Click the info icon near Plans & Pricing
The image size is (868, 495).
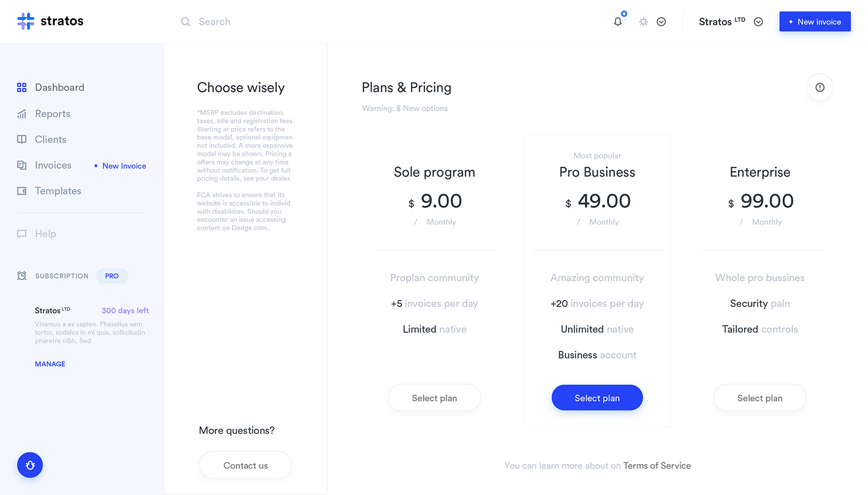coord(819,87)
